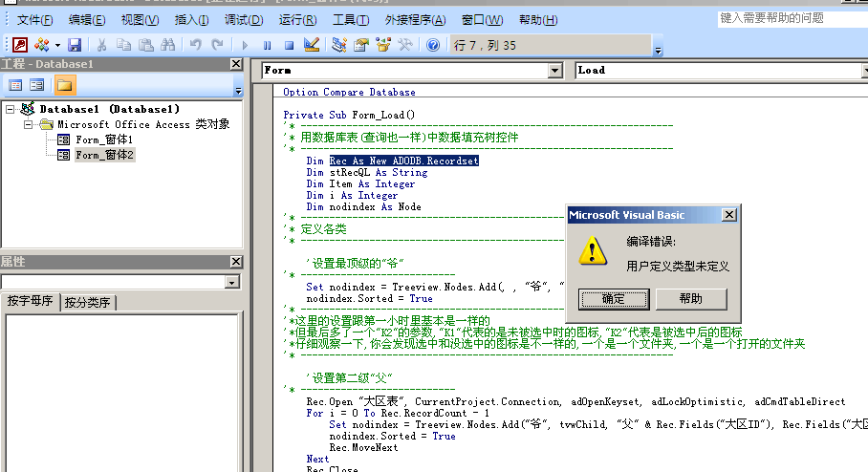Open the 调试(D) menu
868x472 pixels.
pyautogui.click(x=243, y=20)
